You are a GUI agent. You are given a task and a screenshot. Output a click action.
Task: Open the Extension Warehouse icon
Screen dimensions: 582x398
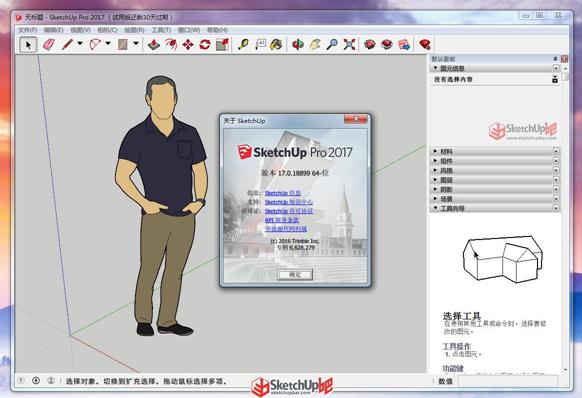point(387,45)
